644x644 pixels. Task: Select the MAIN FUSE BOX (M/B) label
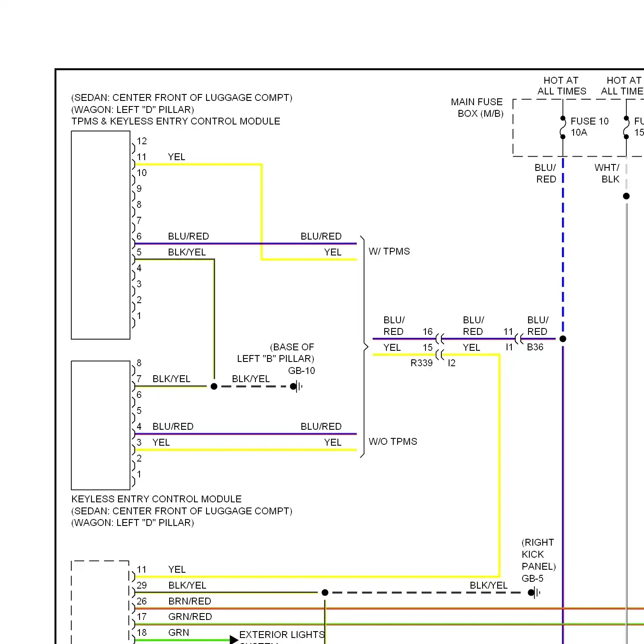pyautogui.click(x=477, y=108)
